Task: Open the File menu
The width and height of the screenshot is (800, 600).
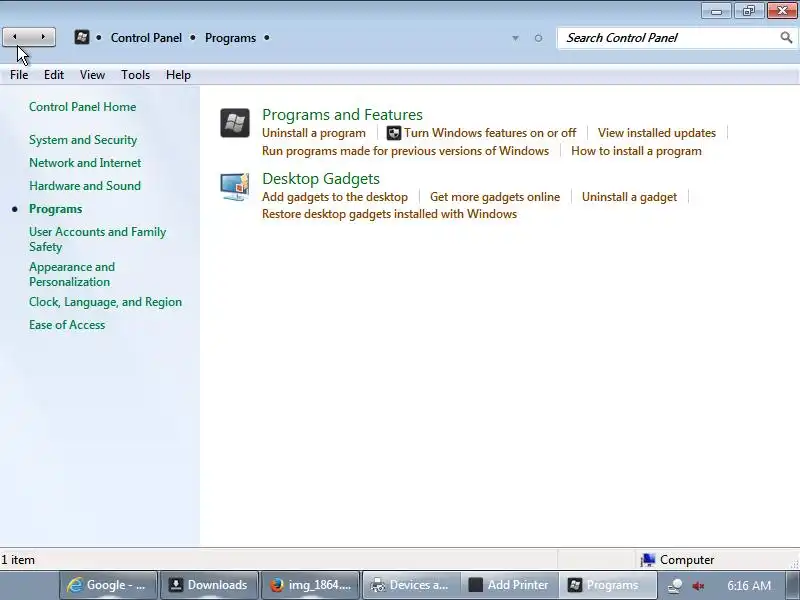Action: pyautogui.click(x=19, y=75)
